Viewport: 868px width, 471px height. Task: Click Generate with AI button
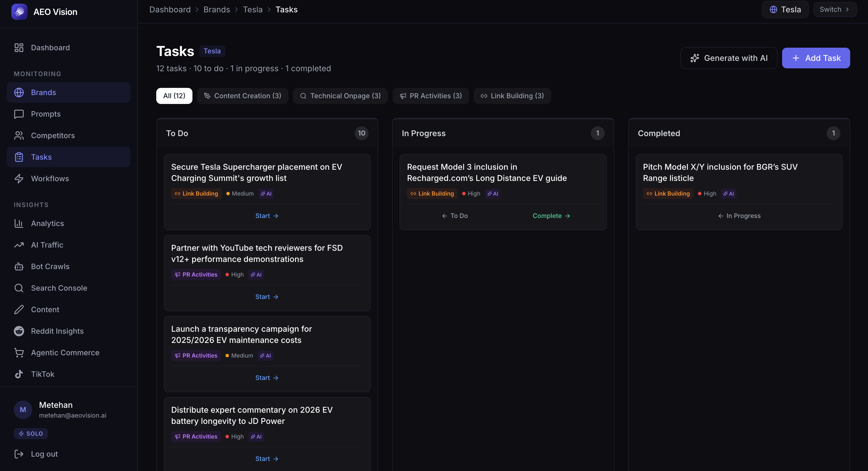click(x=728, y=58)
